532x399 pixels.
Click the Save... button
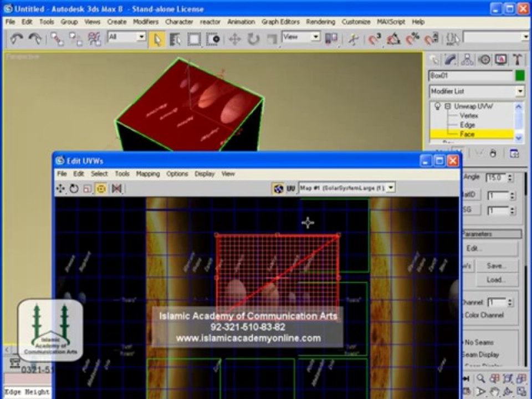pos(497,265)
